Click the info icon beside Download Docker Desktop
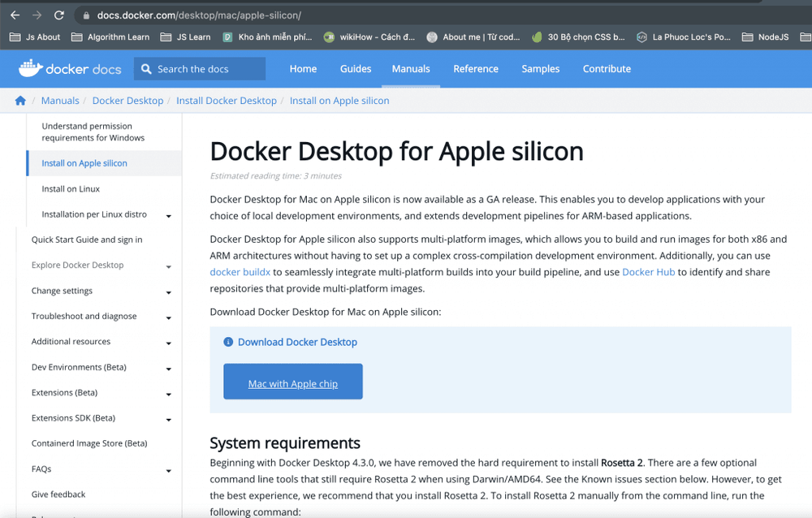 pos(226,342)
